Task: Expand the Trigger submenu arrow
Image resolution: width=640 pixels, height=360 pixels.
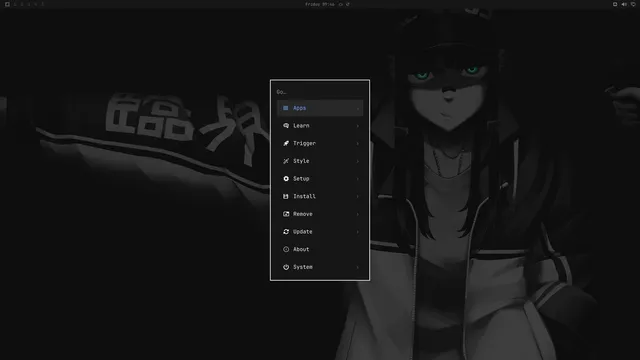Action: click(358, 143)
